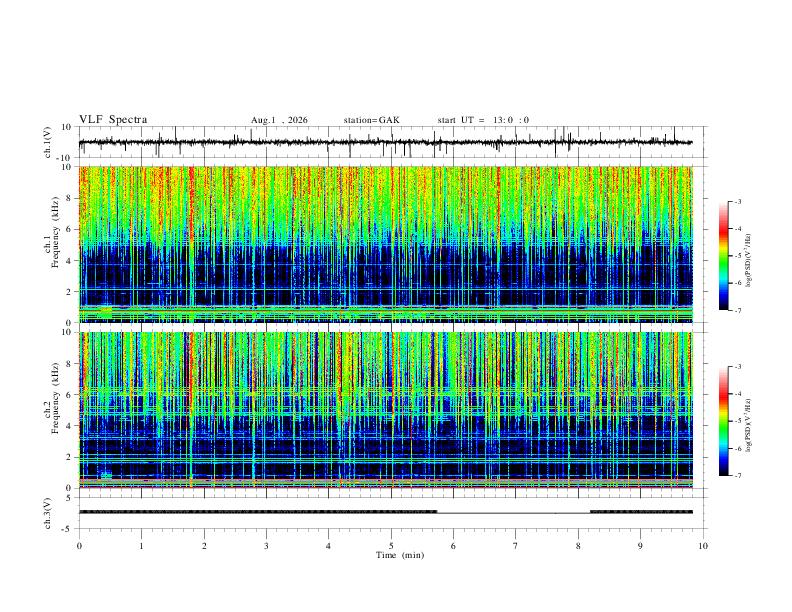The width and height of the screenshot is (792, 612).
Task: Click the -3 value on upper color scale
Action: click(x=737, y=202)
